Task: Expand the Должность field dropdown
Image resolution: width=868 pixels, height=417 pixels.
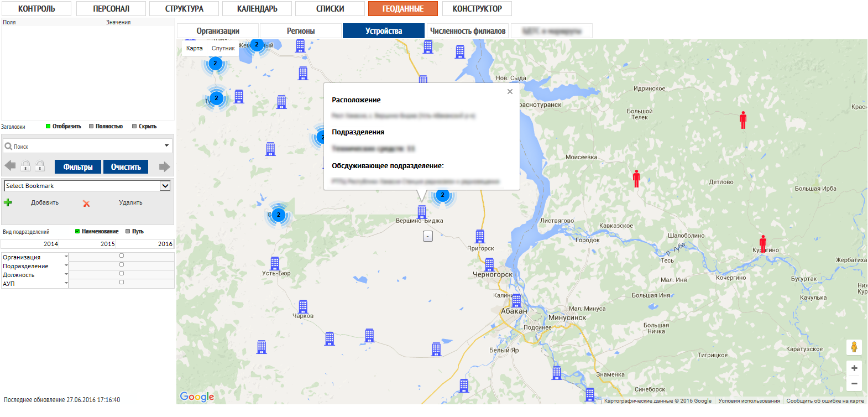Action: pyautogui.click(x=66, y=274)
